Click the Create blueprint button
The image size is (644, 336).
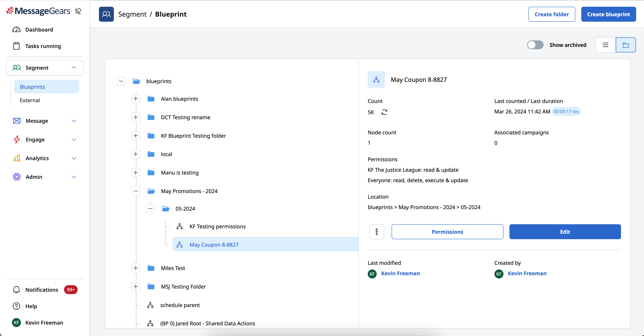pos(609,14)
